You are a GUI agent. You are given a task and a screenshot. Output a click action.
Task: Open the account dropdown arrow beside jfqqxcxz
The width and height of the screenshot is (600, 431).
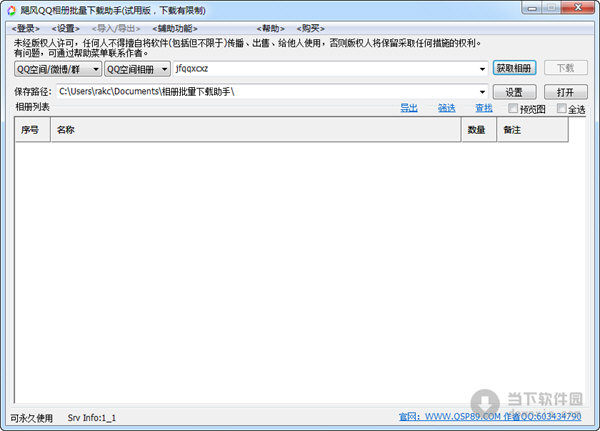click(482, 69)
